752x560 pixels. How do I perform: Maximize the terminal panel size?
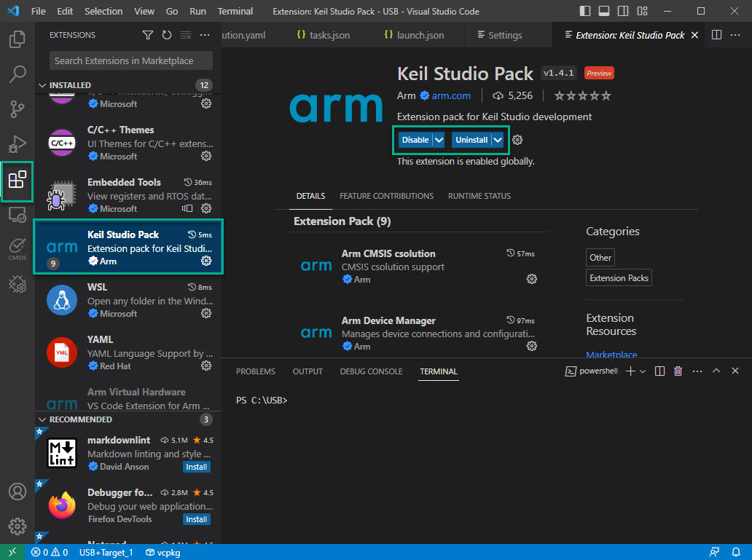[x=716, y=371]
